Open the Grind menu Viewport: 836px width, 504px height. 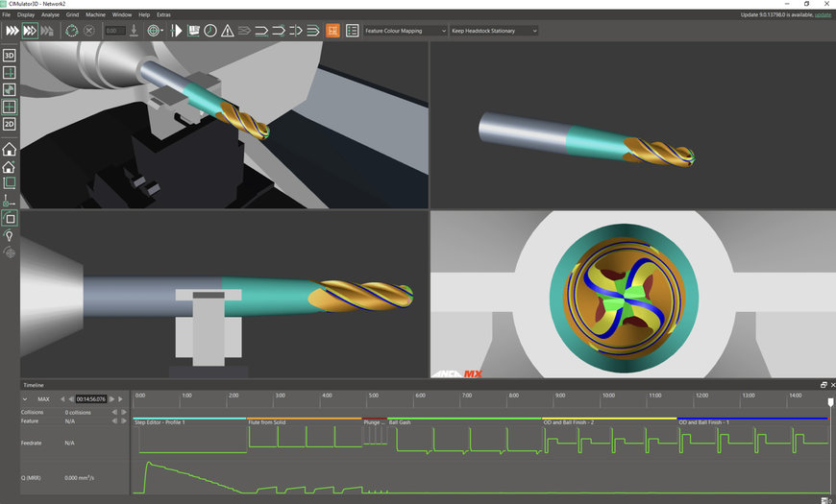point(72,15)
